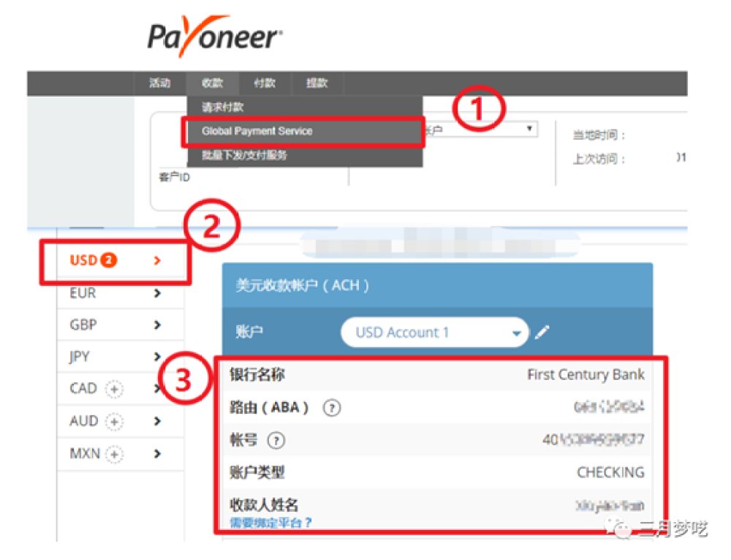Click the orange badge next to USD
Viewport: 731px width, 560px height.
pos(109,260)
